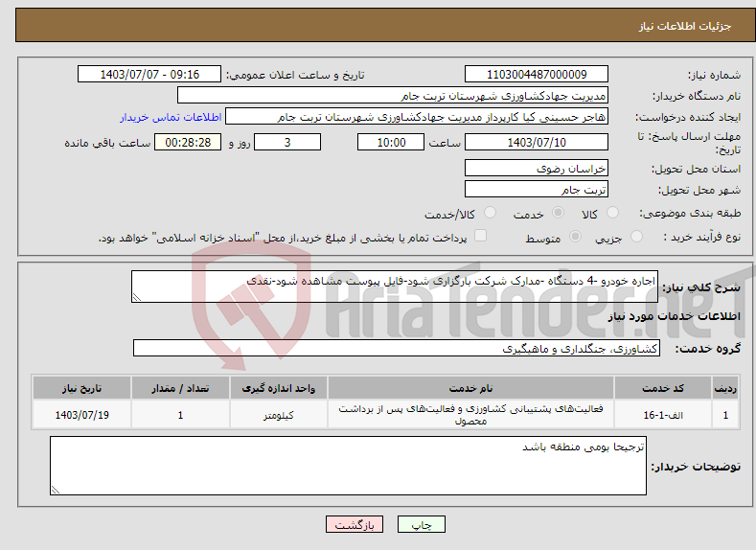
Task: Open the اطلاعات تماس خریدار link
Action: [171, 117]
